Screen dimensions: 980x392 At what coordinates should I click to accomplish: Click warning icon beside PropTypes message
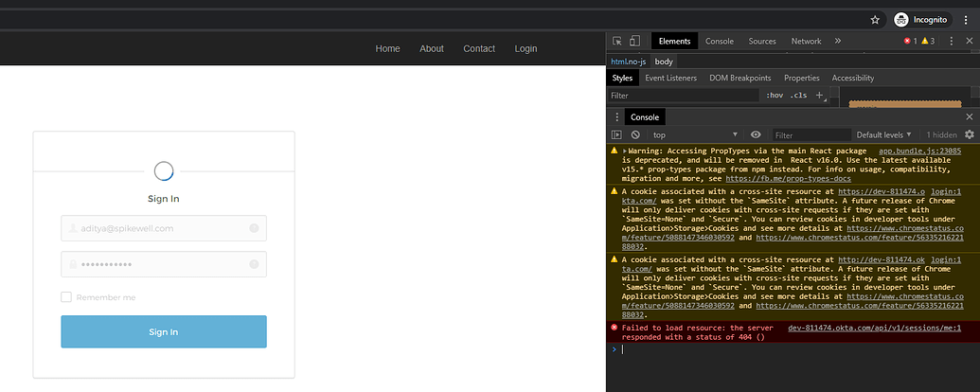coord(615,151)
